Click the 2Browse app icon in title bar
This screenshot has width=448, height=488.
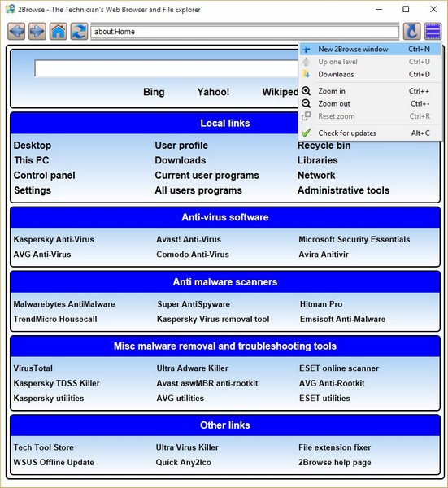(11, 9)
